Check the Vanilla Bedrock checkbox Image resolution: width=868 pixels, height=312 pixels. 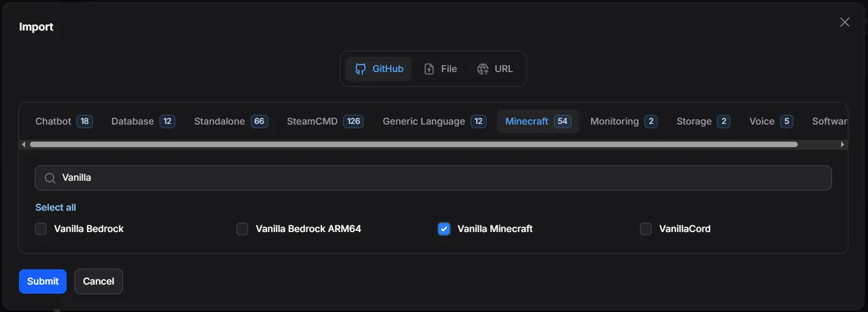pyautogui.click(x=41, y=229)
